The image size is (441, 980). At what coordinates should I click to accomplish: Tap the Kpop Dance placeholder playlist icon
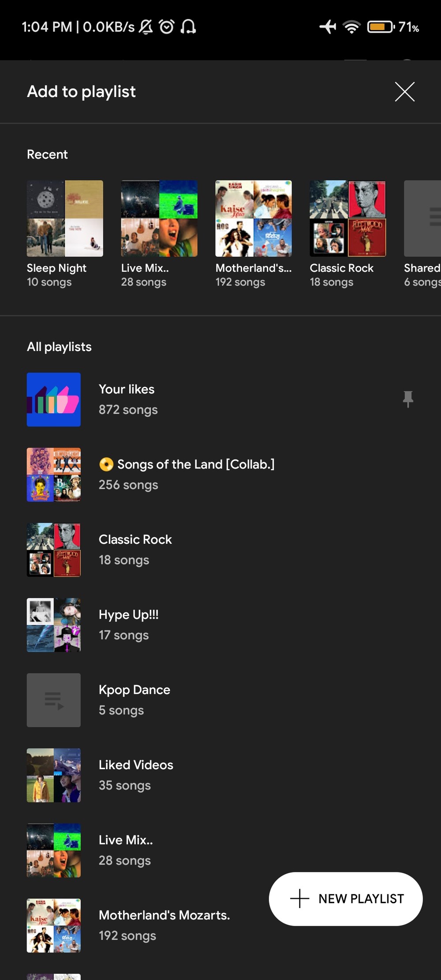[x=53, y=700]
